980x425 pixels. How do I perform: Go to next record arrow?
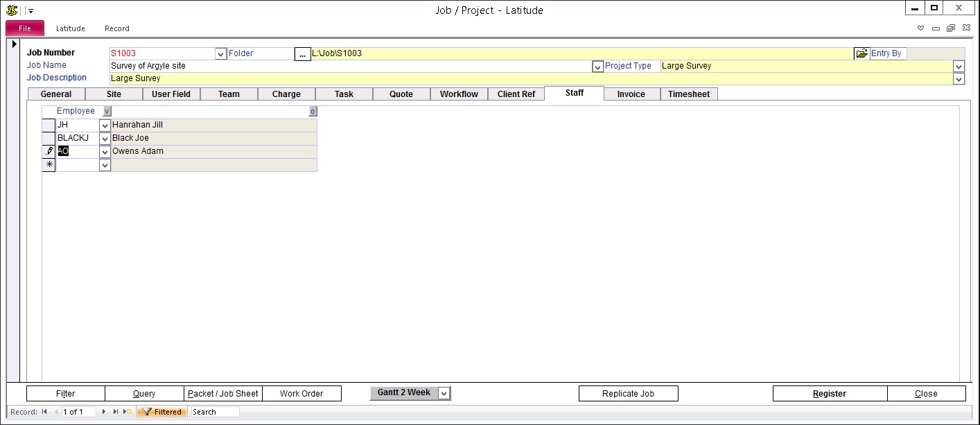point(104,412)
